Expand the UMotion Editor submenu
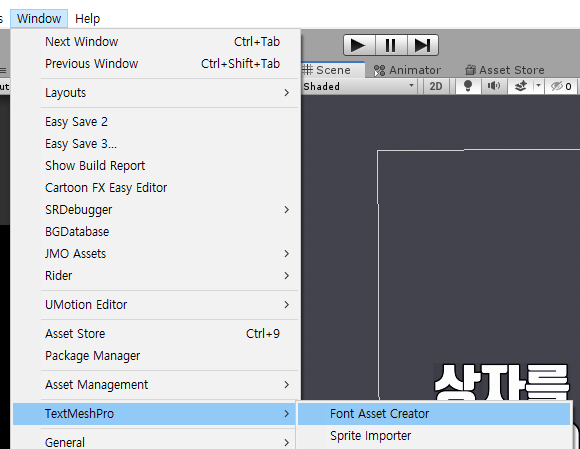Image resolution: width=580 pixels, height=449 pixels. point(155,305)
